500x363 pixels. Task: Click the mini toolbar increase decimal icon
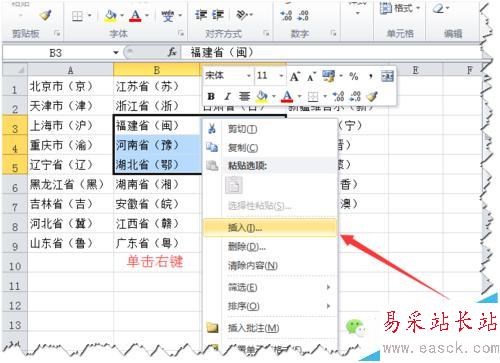point(338,97)
